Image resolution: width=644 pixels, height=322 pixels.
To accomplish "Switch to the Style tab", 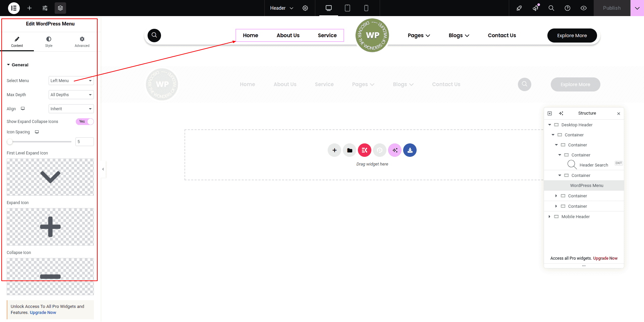I will tap(49, 42).
